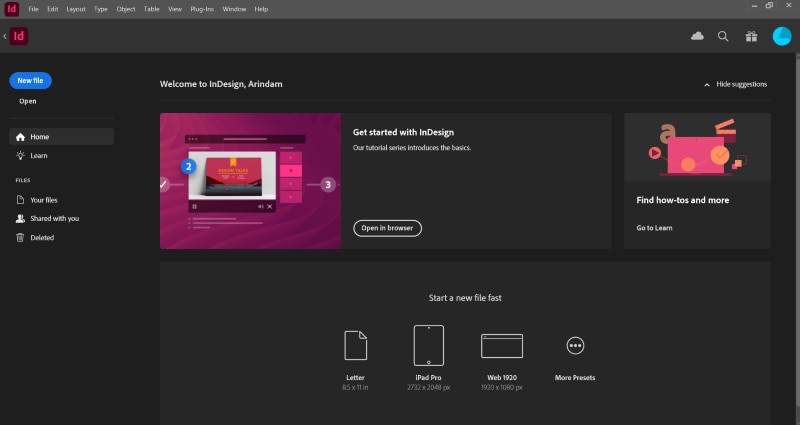
Task: Click step 2 marker in tutorial graphic
Action: pos(188,166)
